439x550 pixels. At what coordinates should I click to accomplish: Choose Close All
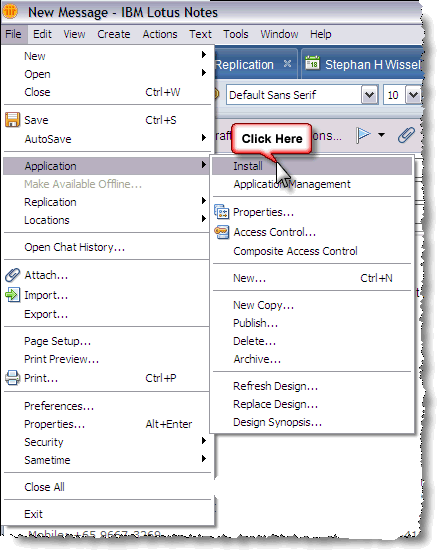click(x=107, y=487)
